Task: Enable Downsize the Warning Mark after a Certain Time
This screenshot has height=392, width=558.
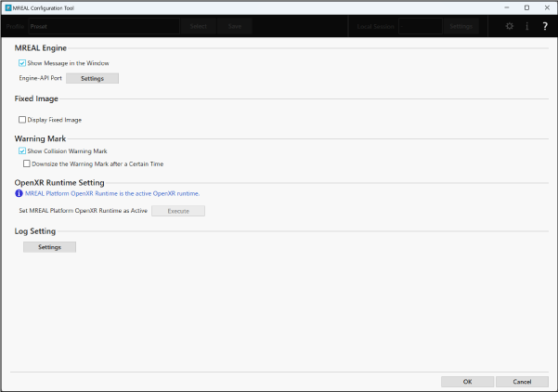Action: (x=27, y=163)
